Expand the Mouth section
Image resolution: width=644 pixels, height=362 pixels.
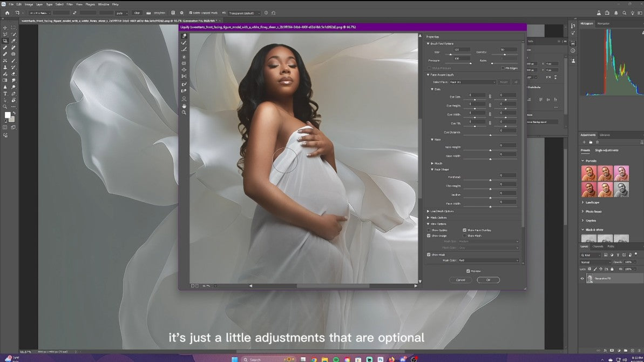pyautogui.click(x=433, y=163)
